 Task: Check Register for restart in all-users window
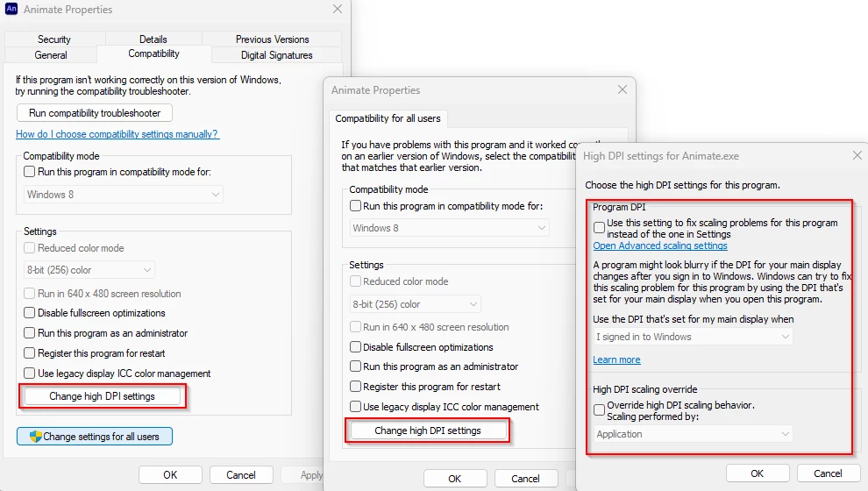pos(355,387)
